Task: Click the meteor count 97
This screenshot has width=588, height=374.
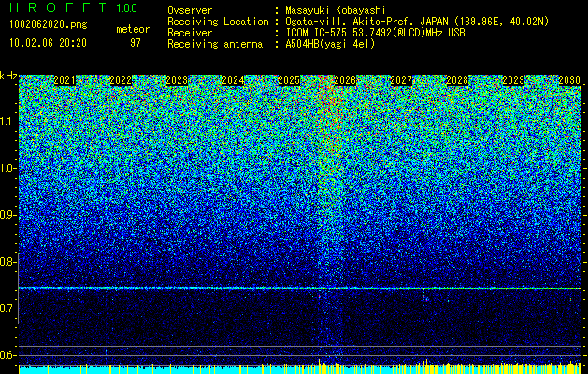Action: (x=136, y=43)
